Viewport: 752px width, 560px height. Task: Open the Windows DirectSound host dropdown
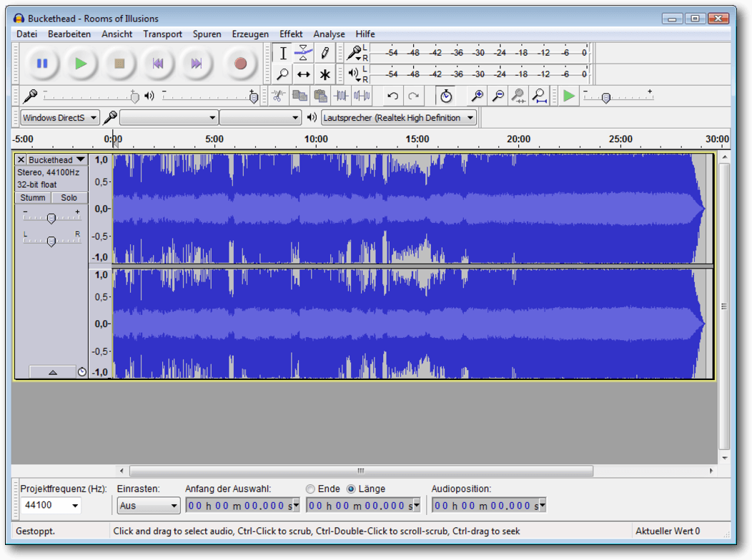click(60, 117)
